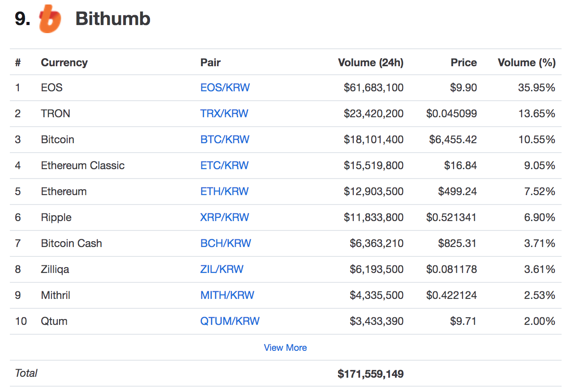Image resolution: width=575 pixels, height=392 pixels.
Task: Open the Bithumb exchange heading
Action: (112, 19)
